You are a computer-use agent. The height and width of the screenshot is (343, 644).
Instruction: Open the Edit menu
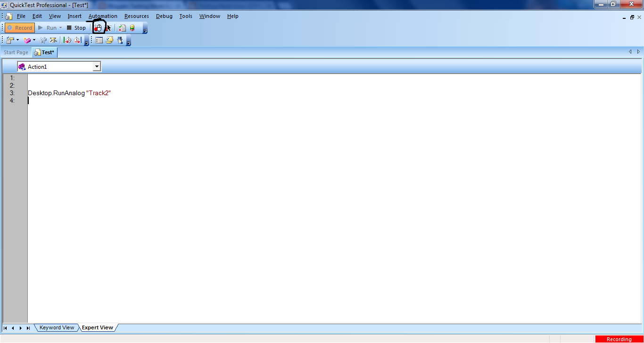(37, 16)
